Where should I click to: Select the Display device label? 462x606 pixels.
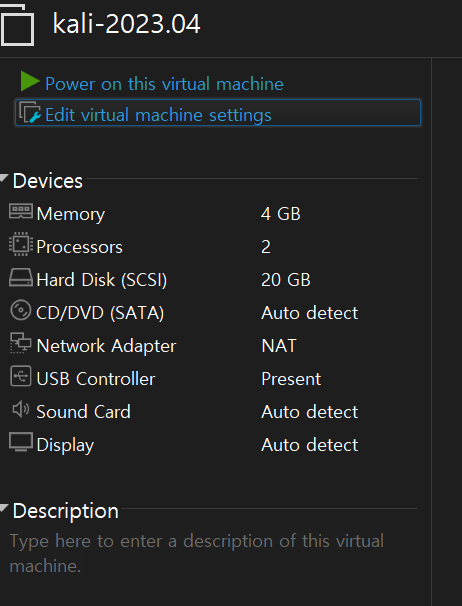(x=65, y=446)
